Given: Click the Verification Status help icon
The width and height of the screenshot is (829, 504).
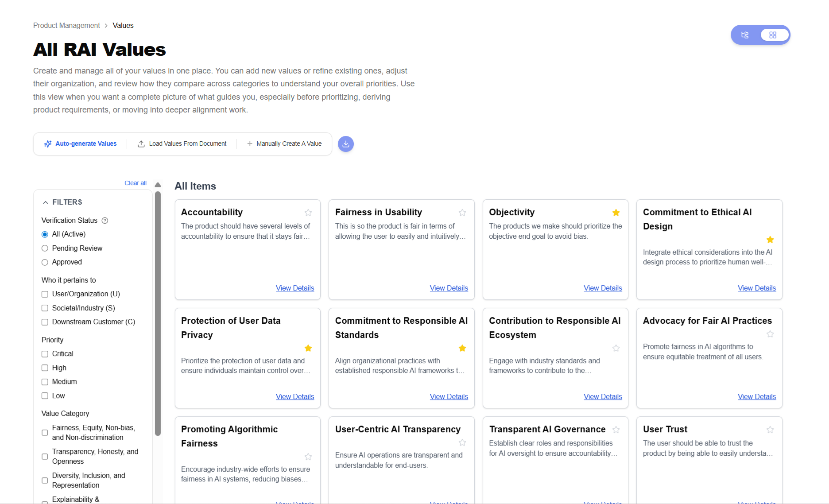Looking at the screenshot, I should pos(105,221).
